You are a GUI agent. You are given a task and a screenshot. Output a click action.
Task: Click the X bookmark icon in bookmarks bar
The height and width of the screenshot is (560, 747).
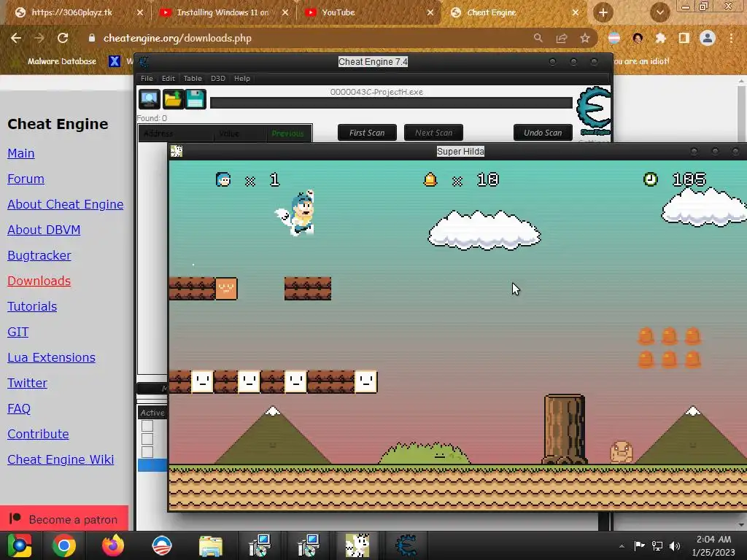115,61
